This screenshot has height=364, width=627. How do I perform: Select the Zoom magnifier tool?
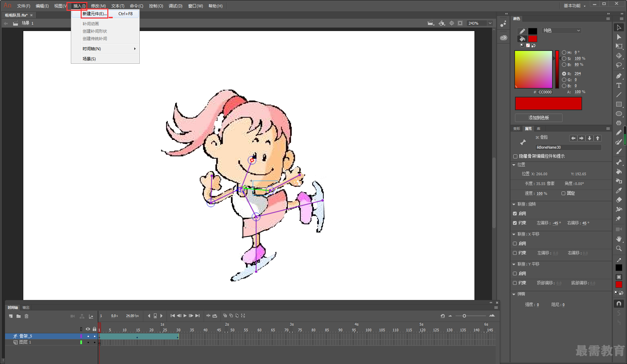619,248
